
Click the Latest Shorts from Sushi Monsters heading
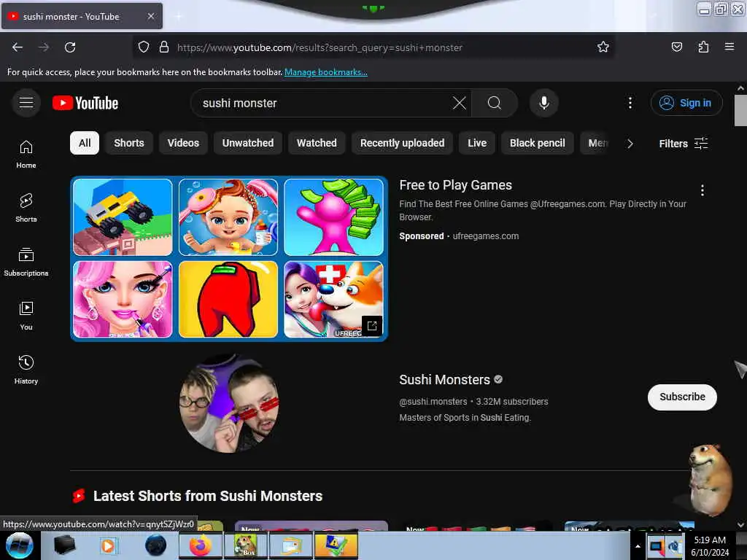tap(208, 496)
